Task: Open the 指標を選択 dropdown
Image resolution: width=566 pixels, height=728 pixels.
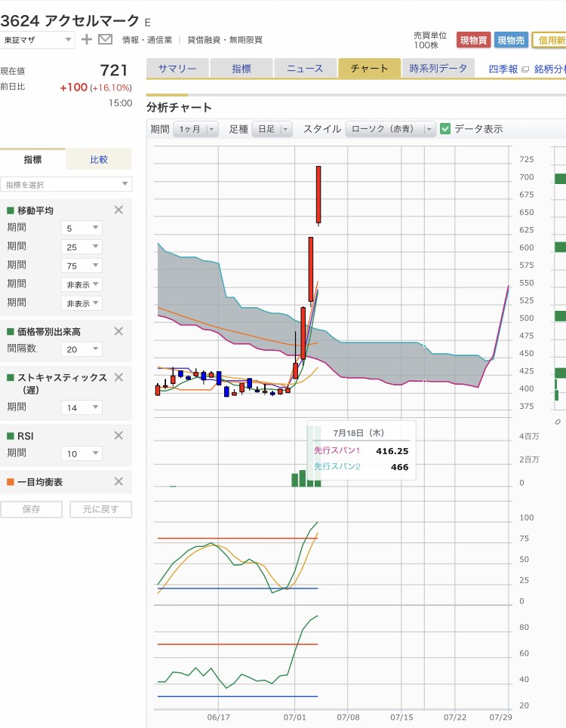Action: (66, 184)
